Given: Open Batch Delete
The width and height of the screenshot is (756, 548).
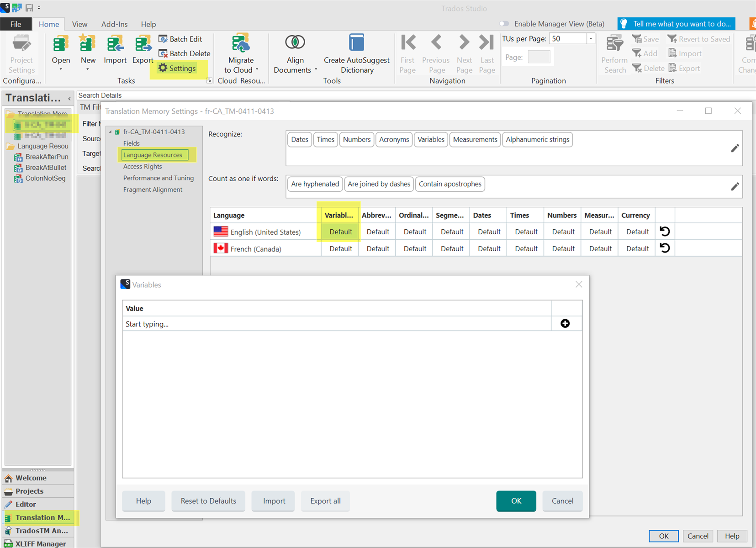Looking at the screenshot, I should tap(184, 53).
